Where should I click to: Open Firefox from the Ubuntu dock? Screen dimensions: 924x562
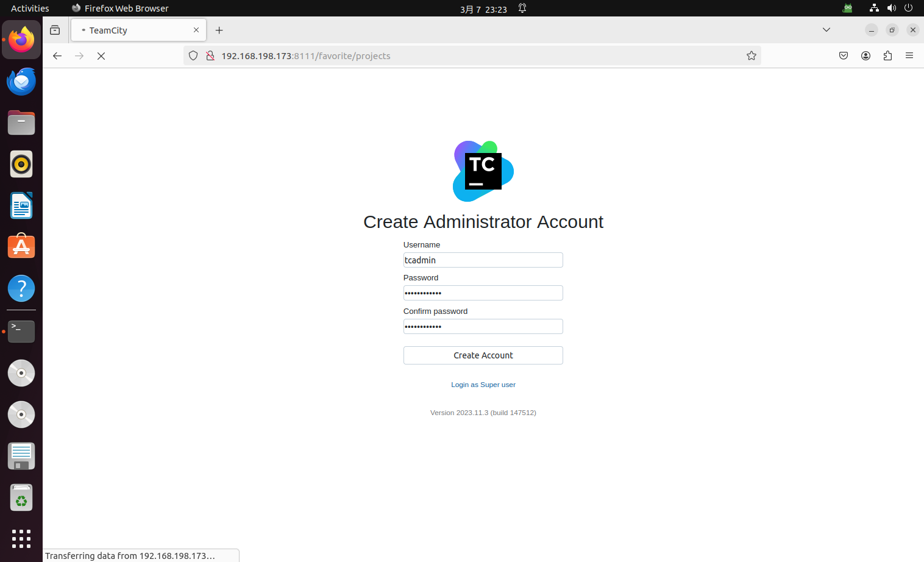21,40
